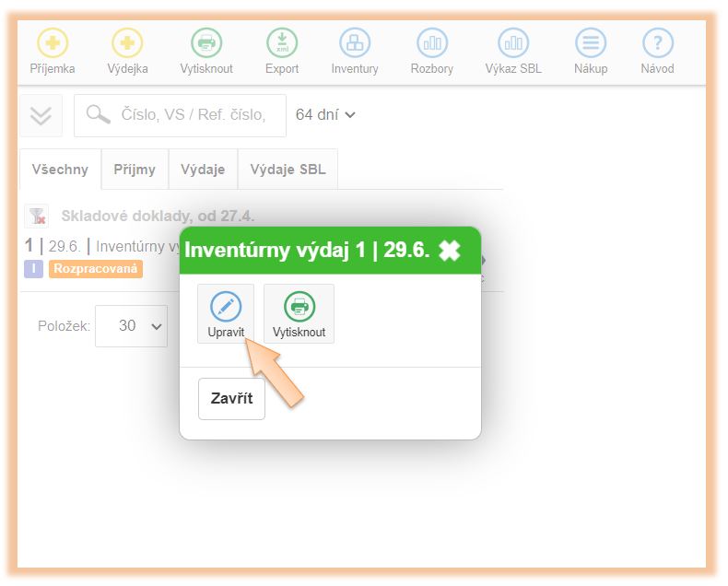Switch to the Příjmy tab
The height and width of the screenshot is (586, 728).
tap(135, 170)
